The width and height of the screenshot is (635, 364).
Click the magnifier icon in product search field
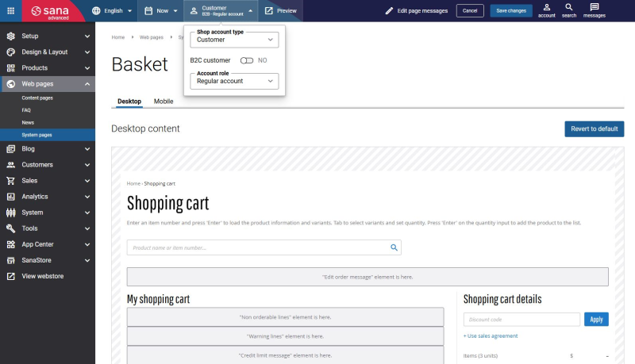pyautogui.click(x=394, y=247)
